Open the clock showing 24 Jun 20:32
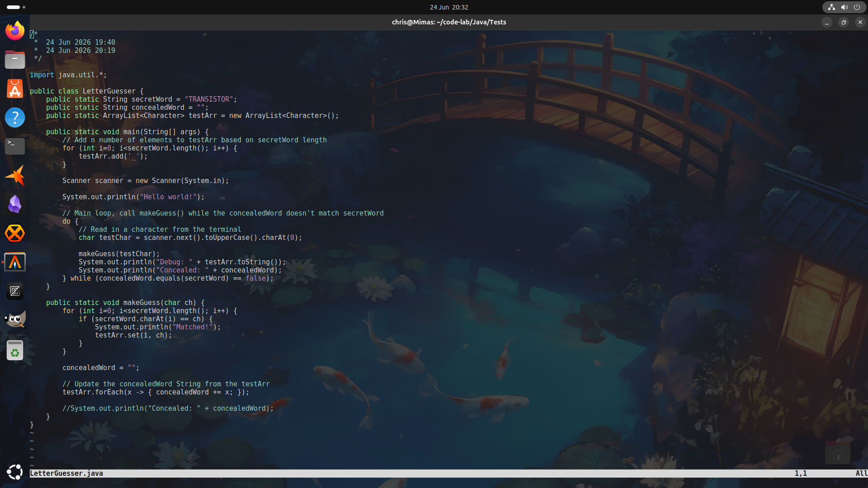The width and height of the screenshot is (868, 488). (449, 7)
